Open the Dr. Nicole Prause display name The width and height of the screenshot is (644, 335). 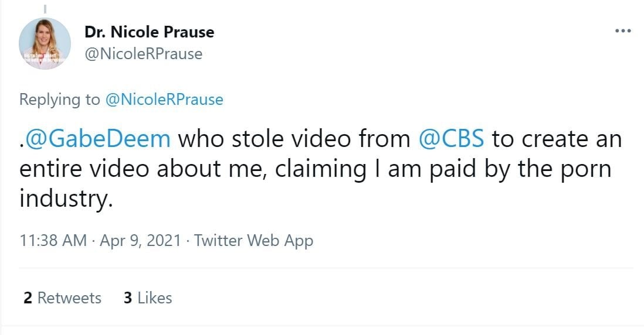coord(150,32)
